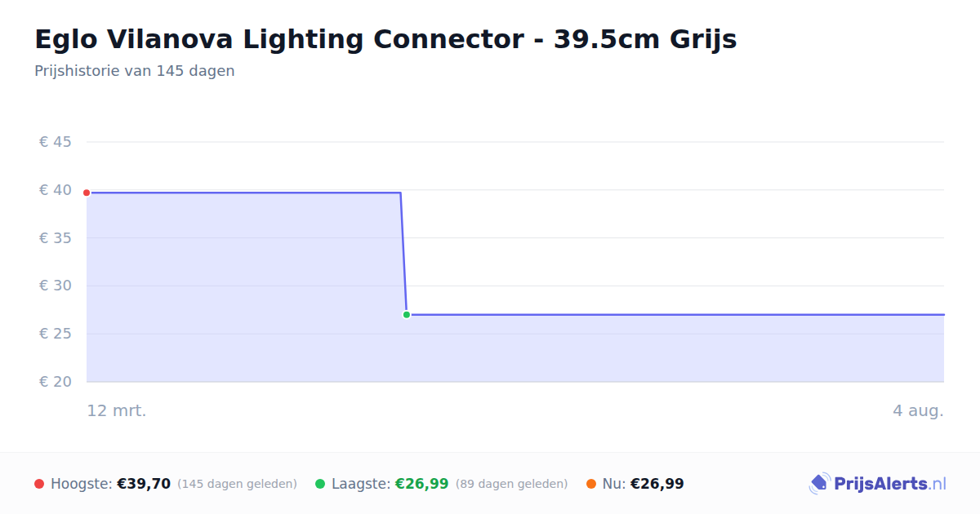Click the green lowest-price dot on chart
This screenshot has width=980, height=514.
406,315
